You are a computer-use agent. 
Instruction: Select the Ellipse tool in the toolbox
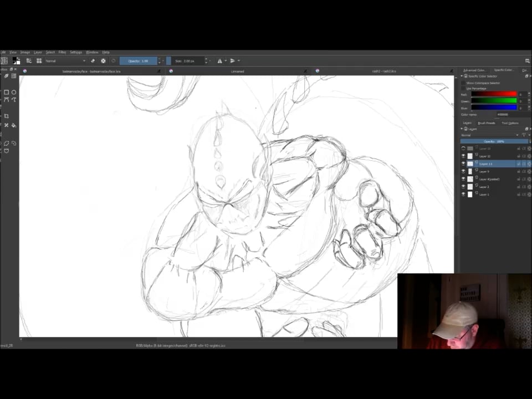(x=14, y=92)
